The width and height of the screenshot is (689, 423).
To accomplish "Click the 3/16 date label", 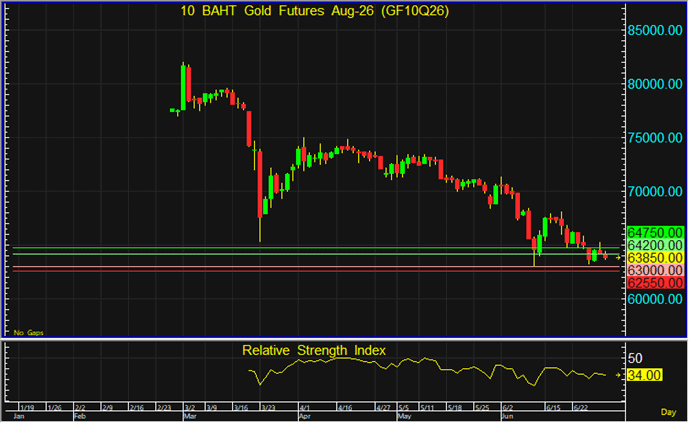I will [241, 408].
